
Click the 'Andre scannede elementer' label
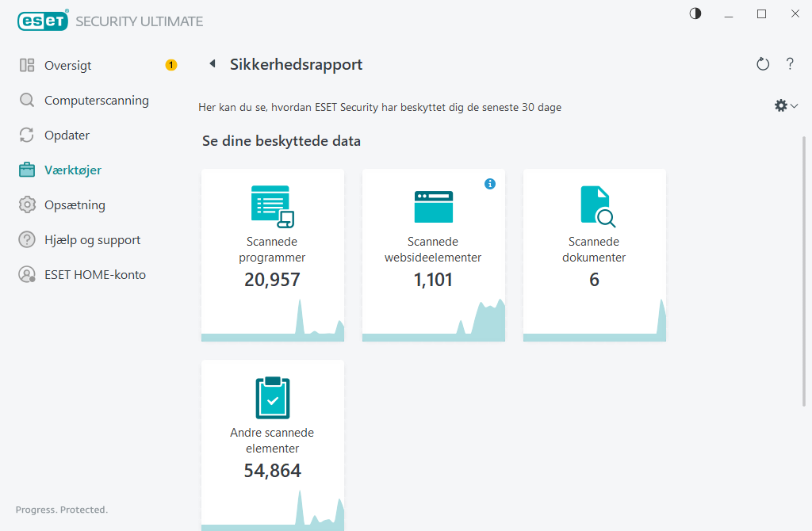click(x=273, y=441)
